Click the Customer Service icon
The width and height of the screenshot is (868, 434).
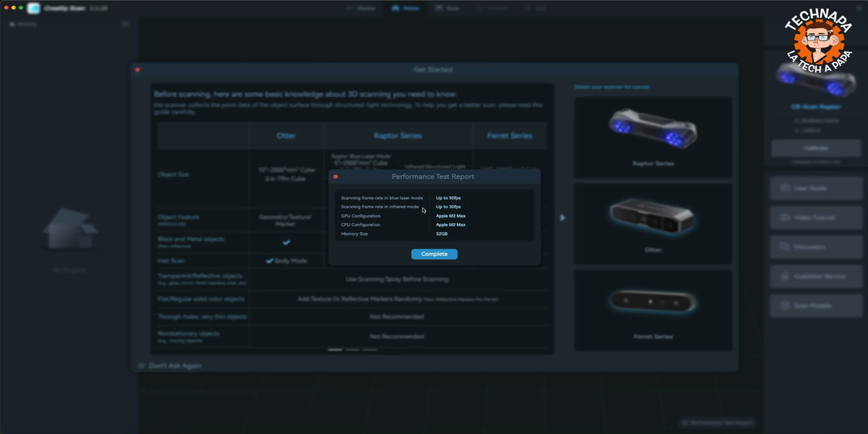(x=784, y=276)
